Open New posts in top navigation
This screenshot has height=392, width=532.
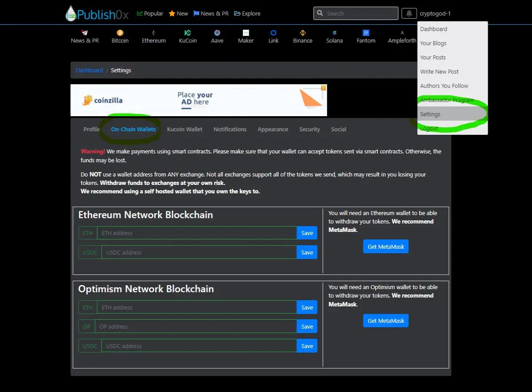pos(178,13)
